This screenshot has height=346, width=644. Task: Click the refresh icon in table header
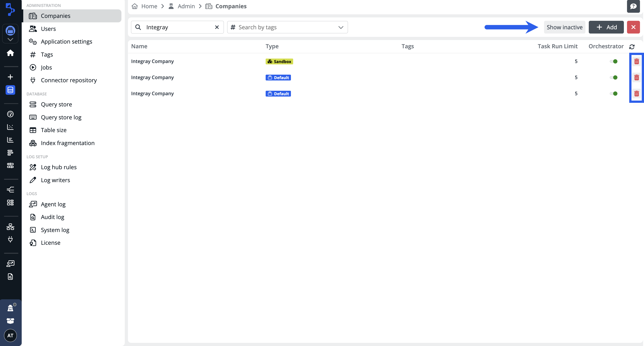[x=632, y=47]
